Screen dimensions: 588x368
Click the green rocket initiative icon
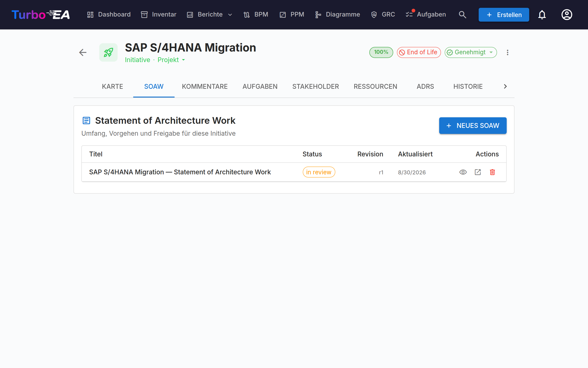108,52
